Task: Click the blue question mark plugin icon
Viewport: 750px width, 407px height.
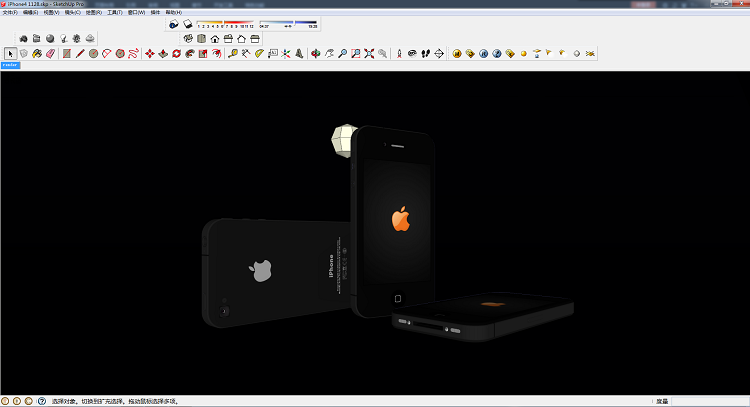Action: (x=497, y=54)
